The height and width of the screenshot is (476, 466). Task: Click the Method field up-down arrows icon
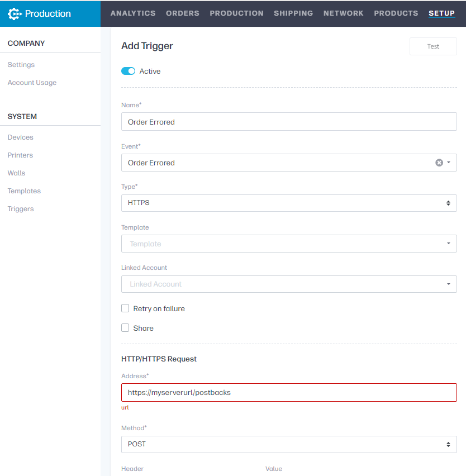pos(448,444)
